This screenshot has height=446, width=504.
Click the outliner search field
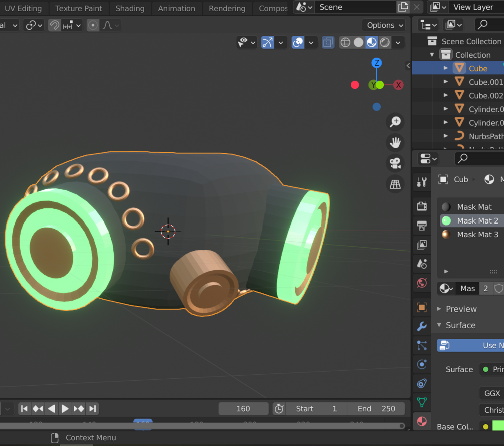489,25
